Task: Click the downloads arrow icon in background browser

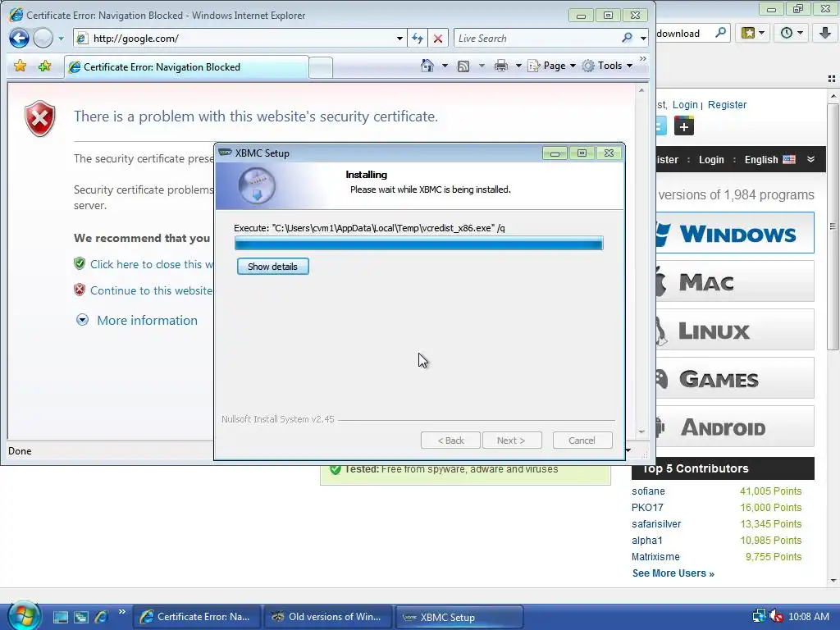Action: tap(825, 33)
